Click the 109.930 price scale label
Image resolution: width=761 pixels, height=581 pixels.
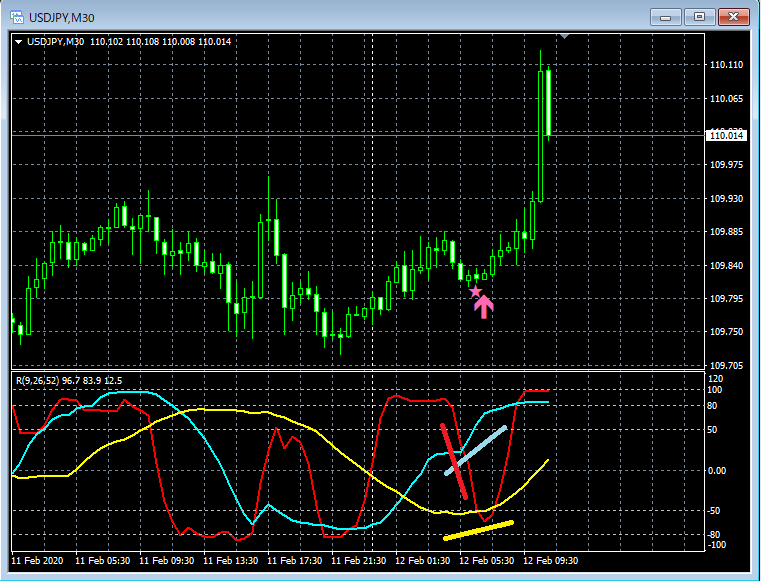pyautogui.click(x=726, y=199)
